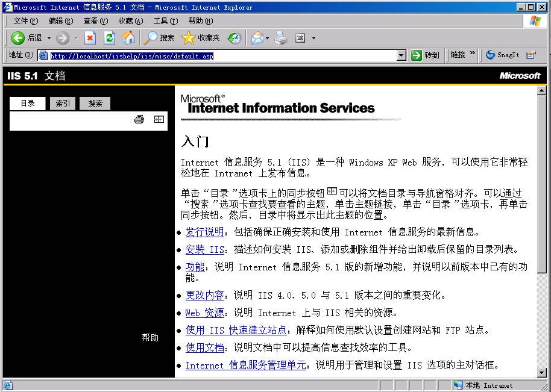Select the 目录 contents tab
This screenshot has height=392, width=551.
(x=27, y=104)
